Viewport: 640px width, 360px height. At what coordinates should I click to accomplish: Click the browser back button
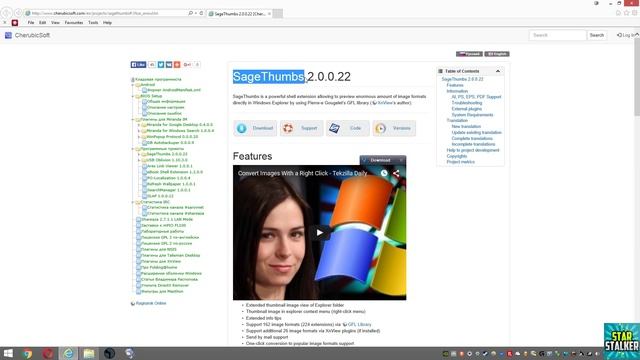pos(7,13)
